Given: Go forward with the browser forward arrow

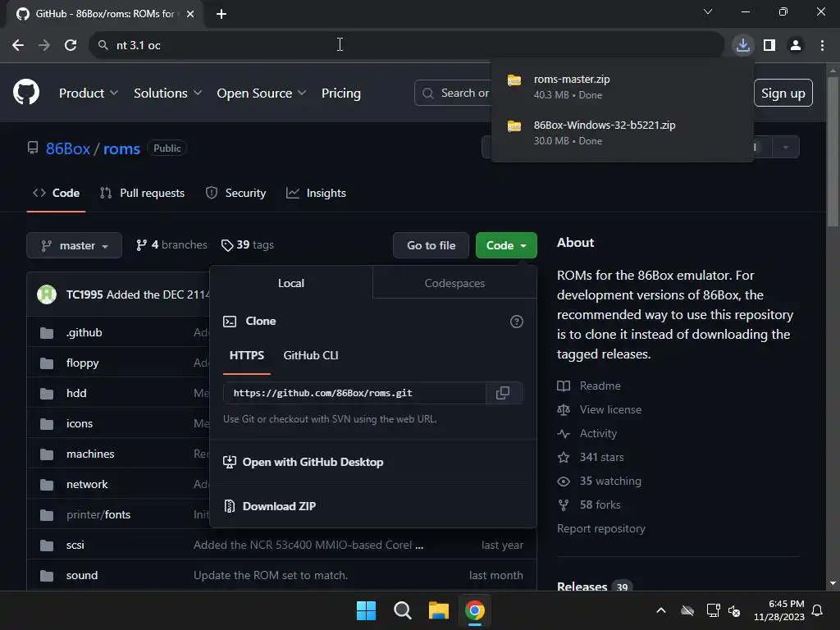Looking at the screenshot, I should pos(44,45).
